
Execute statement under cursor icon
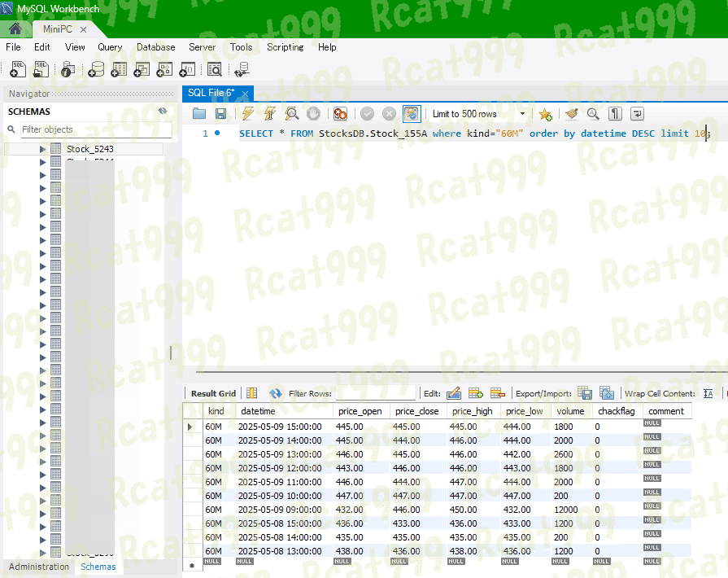pyautogui.click(x=270, y=113)
